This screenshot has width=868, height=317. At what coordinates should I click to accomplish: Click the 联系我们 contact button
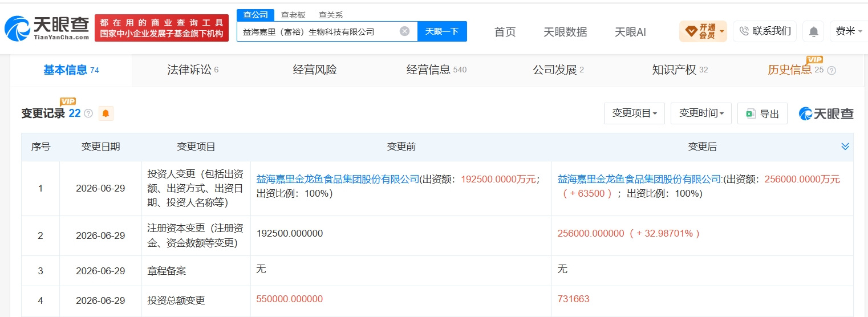point(765,31)
